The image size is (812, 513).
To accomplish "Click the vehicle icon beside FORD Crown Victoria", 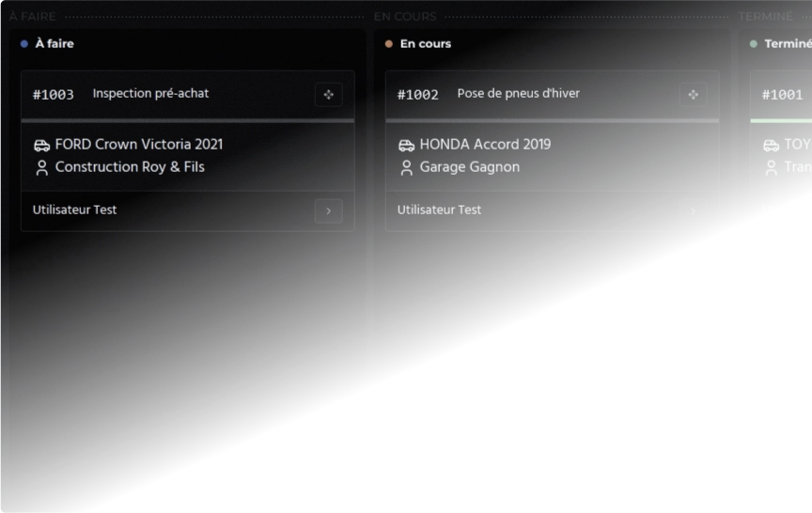I will (41, 145).
